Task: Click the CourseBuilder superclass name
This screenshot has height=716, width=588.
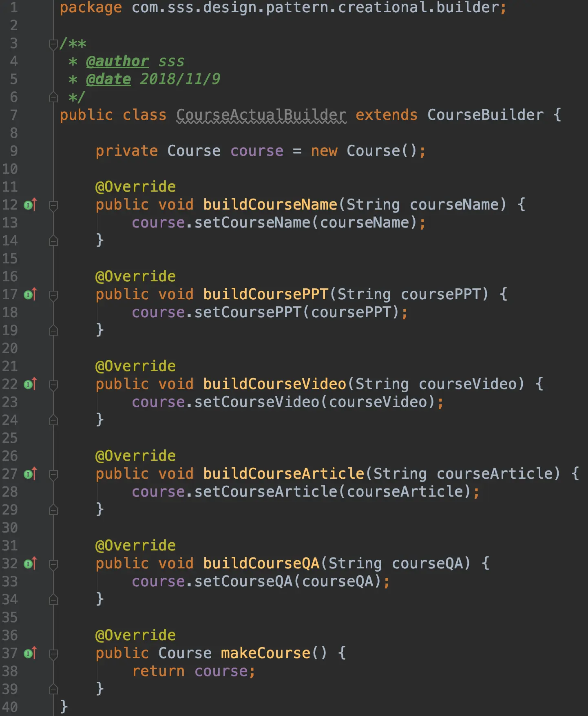Action: click(x=485, y=115)
